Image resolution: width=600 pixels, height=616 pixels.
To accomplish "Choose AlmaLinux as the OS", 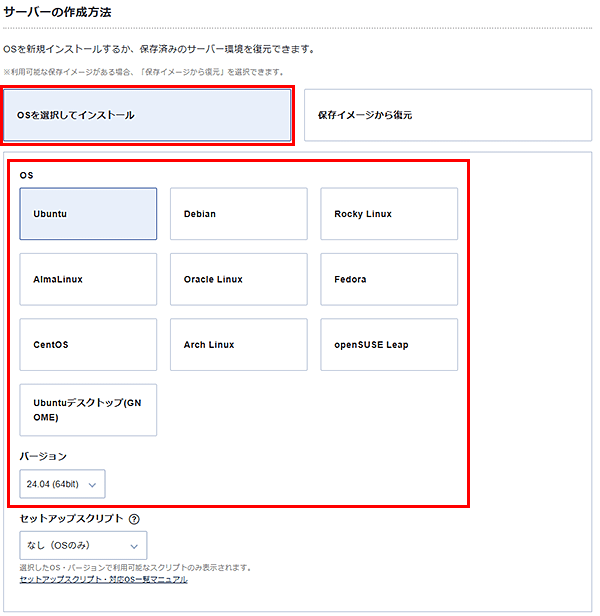I will click(88, 279).
